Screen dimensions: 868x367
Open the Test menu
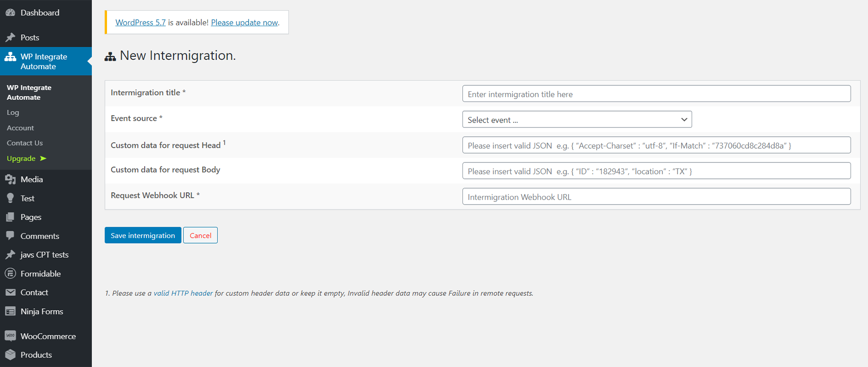pos(46,198)
